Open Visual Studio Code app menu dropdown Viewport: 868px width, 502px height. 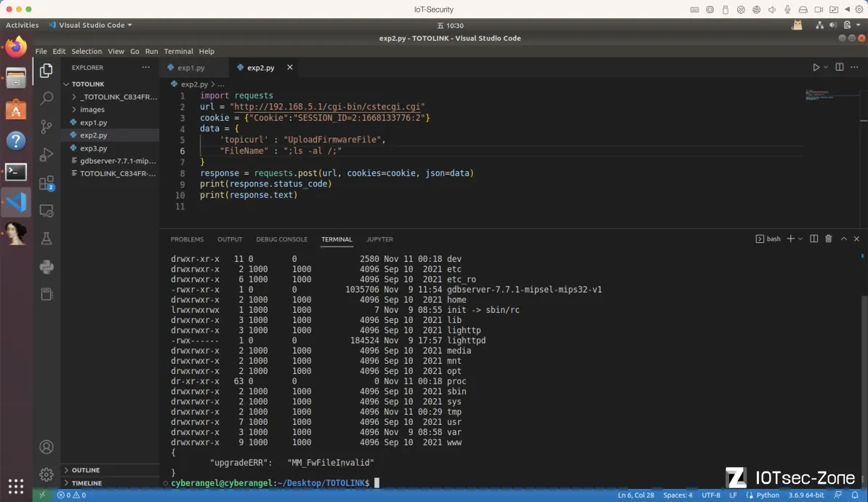(x=91, y=25)
